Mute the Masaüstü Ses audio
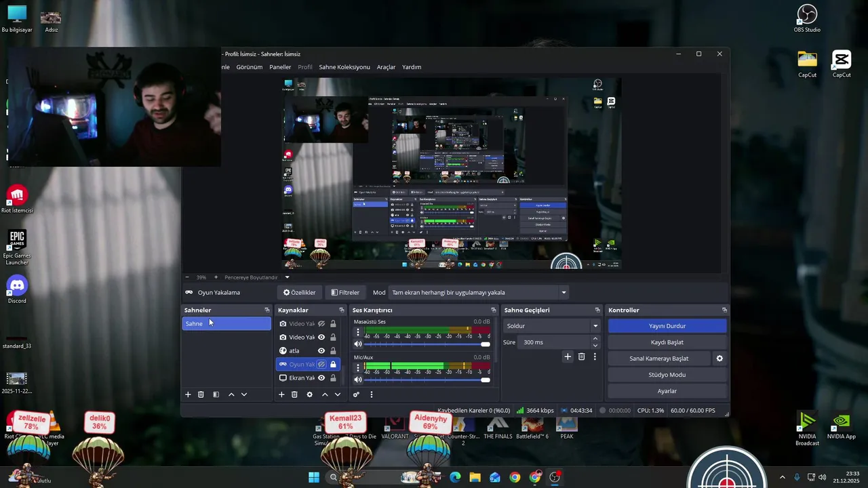Screen dimensions: 868x488 [x=358, y=344]
